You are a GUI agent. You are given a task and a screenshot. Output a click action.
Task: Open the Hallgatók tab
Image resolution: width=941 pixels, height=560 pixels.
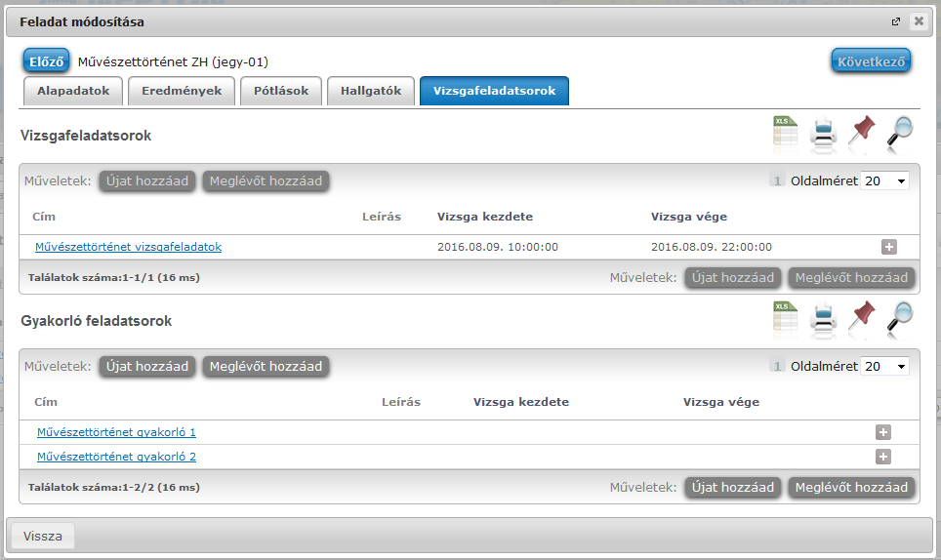(x=371, y=91)
